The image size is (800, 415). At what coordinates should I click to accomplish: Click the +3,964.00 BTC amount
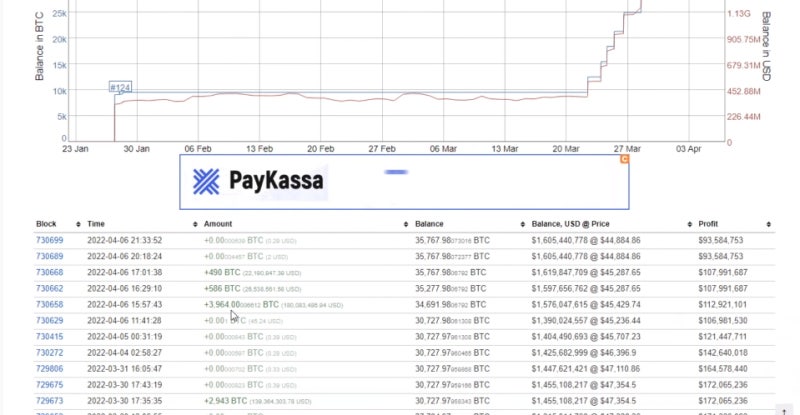click(241, 305)
